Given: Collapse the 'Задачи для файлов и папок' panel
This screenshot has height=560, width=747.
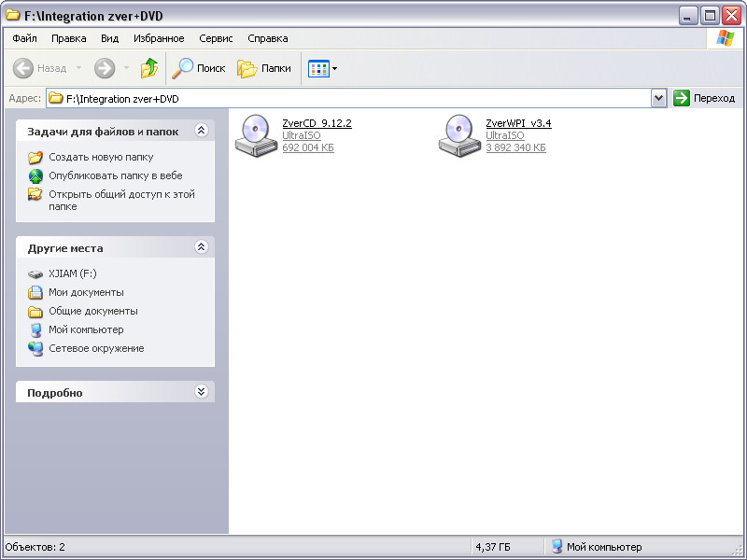Looking at the screenshot, I should (x=201, y=131).
